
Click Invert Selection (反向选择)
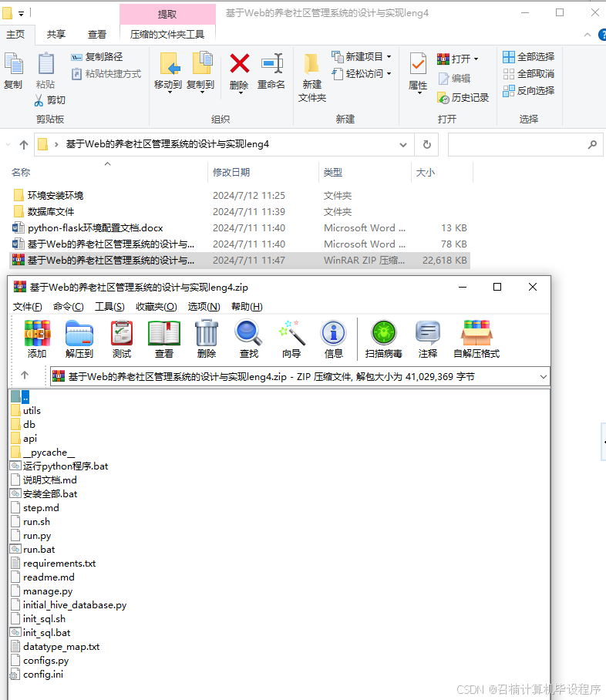point(528,91)
